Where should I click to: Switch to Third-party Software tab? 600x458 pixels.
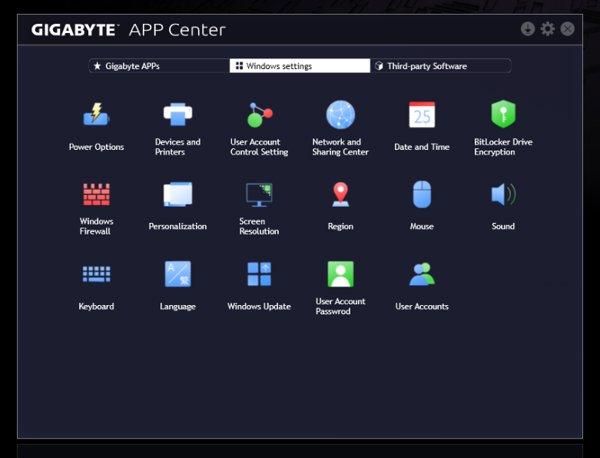click(441, 66)
